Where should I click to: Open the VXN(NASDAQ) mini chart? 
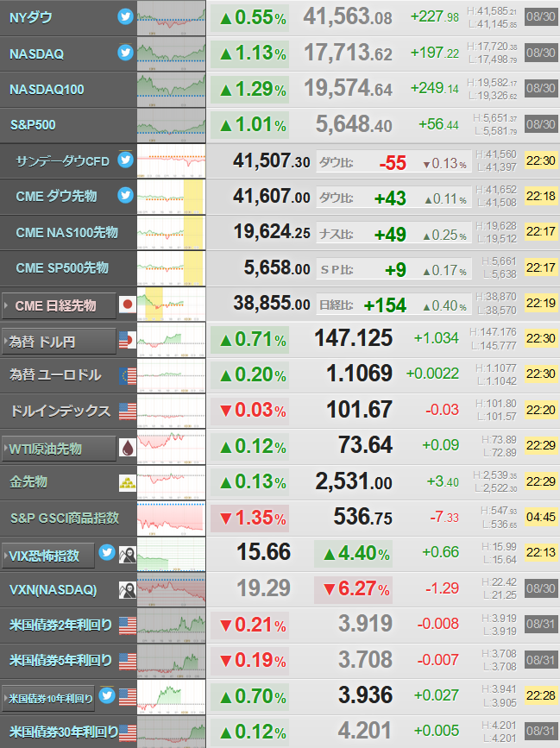click(171, 589)
